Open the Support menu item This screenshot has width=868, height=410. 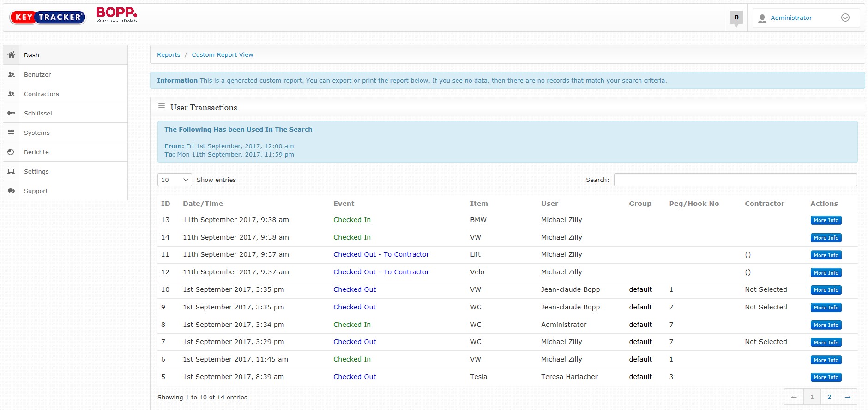[x=65, y=191]
